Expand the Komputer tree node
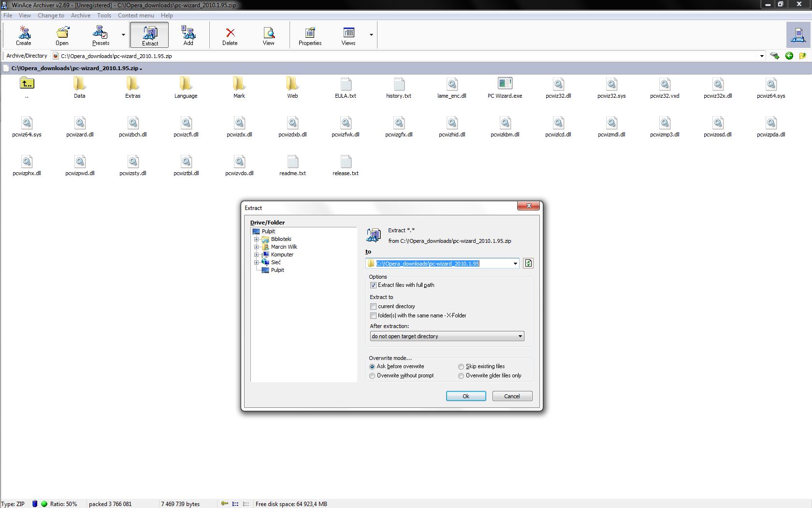Viewport: 812px width, 508px height. click(257, 255)
